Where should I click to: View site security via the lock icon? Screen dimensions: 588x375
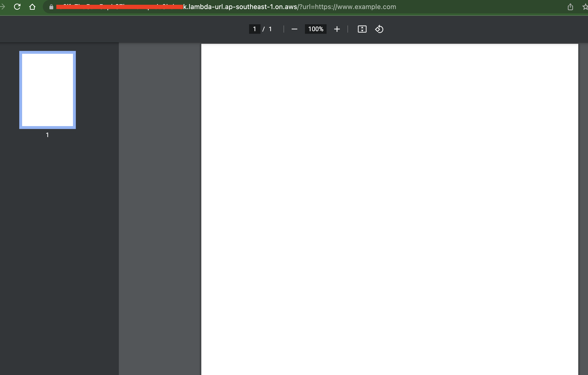pos(51,7)
